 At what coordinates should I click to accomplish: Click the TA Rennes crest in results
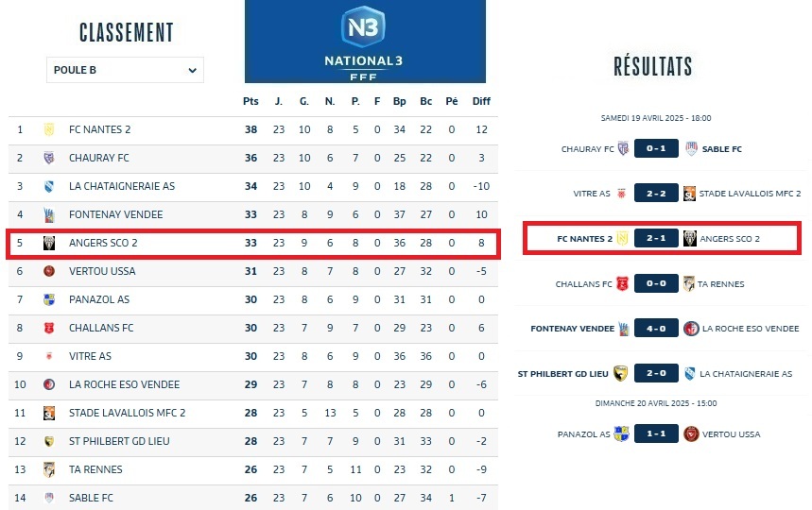tap(690, 283)
